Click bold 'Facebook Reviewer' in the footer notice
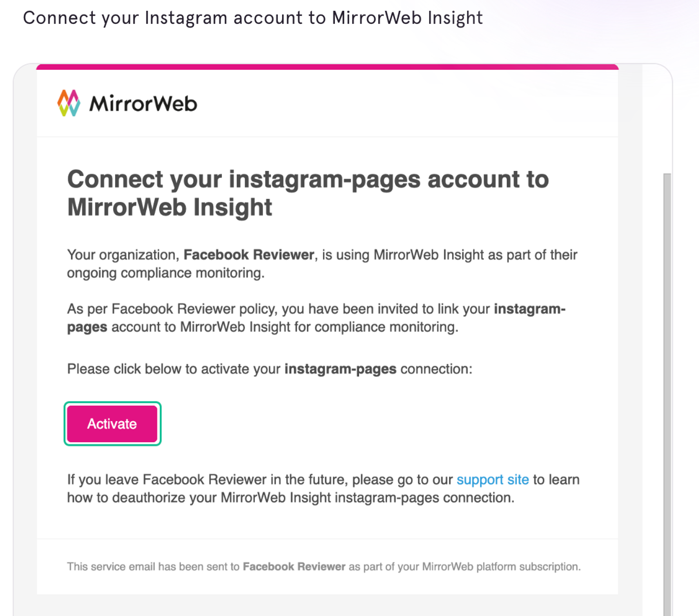699x616 pixels. 294,566
